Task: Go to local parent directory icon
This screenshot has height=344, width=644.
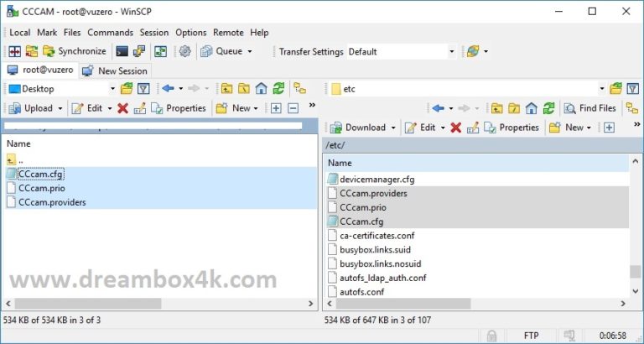Action: (226, 88)
